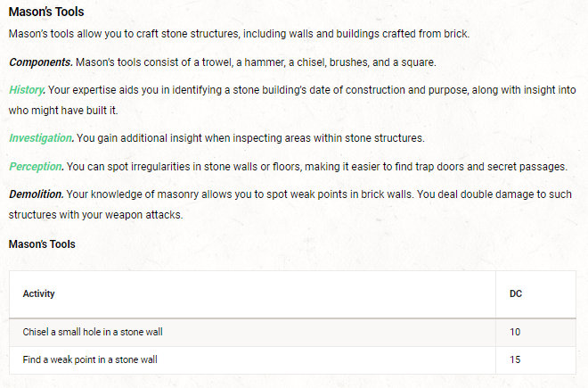Click the DC value 15 cell
The width and height of the screenshot is (588, 388).
point(515,359)
